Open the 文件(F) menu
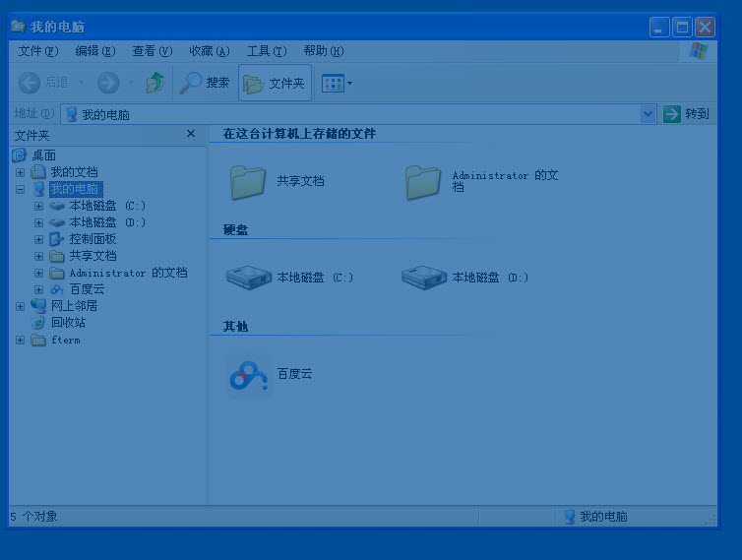Viewport: 742px width, 560px height. tap(37, 51)
